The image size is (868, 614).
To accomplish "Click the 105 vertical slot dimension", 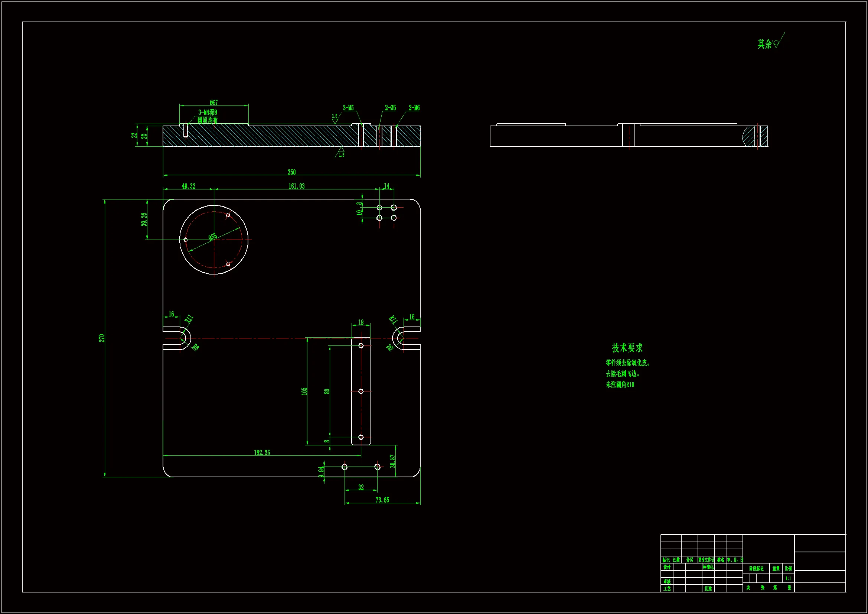I will click(304, 391).
